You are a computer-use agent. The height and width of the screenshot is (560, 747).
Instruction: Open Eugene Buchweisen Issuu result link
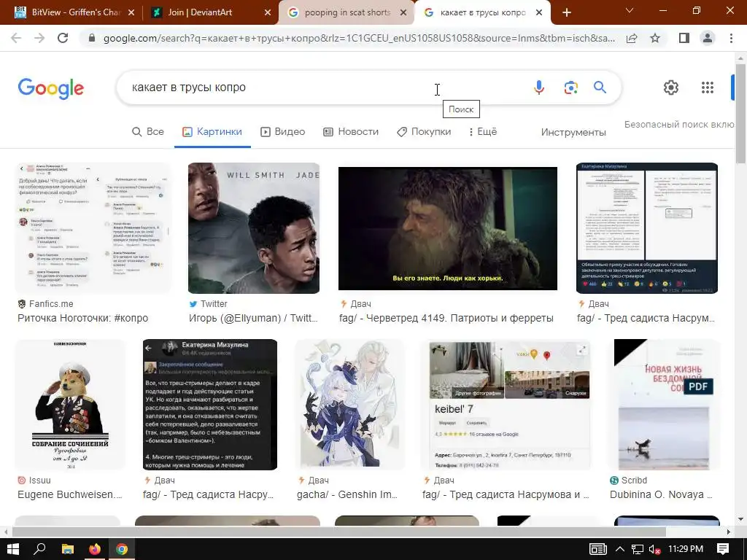[x=70, y=495]
